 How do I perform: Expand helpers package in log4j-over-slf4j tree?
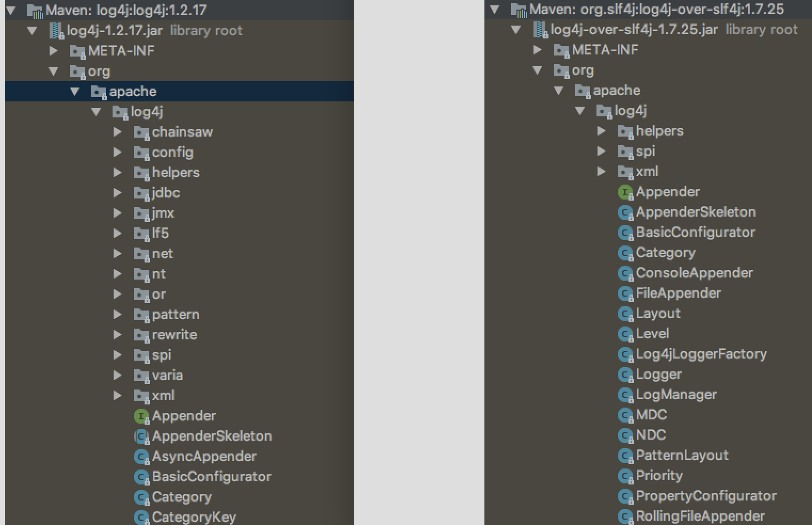(601, 131)
